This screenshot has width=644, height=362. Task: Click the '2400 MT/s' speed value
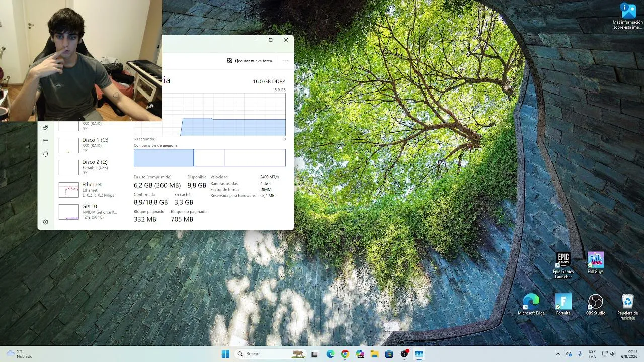(x=269, y=177)
